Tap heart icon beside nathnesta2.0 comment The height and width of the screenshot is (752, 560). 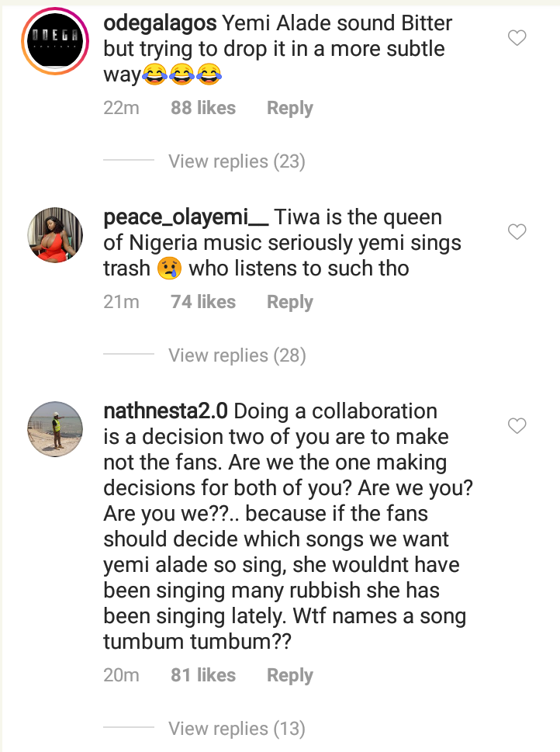(x=517, y=425)
